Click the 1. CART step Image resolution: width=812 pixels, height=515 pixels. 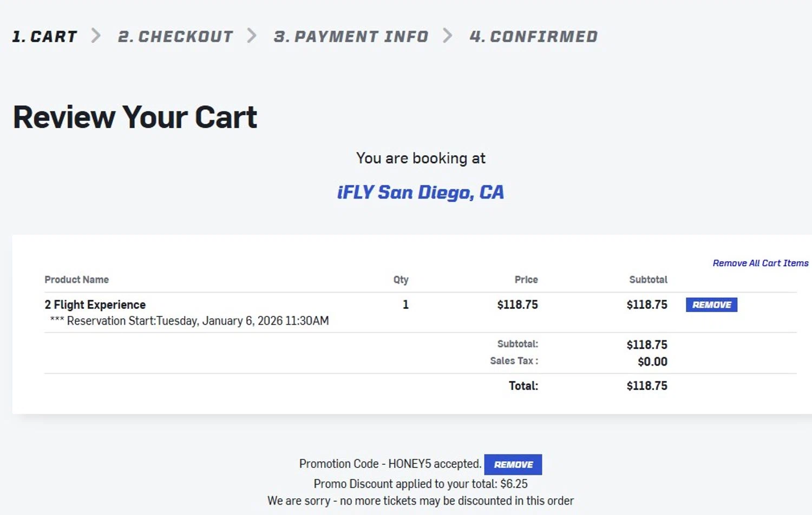point(44,36)
